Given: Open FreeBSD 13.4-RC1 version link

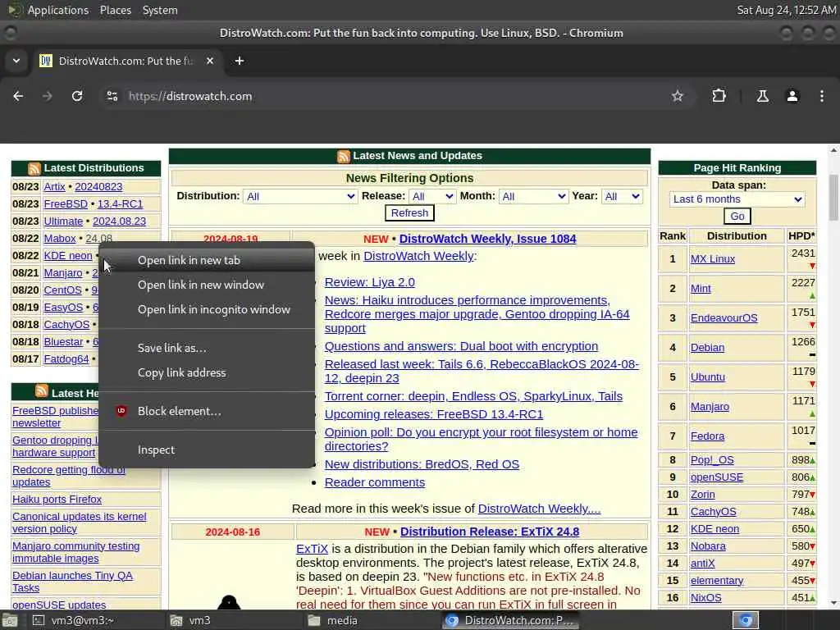Looking at the screenshot, I should [x=120, y=204].
